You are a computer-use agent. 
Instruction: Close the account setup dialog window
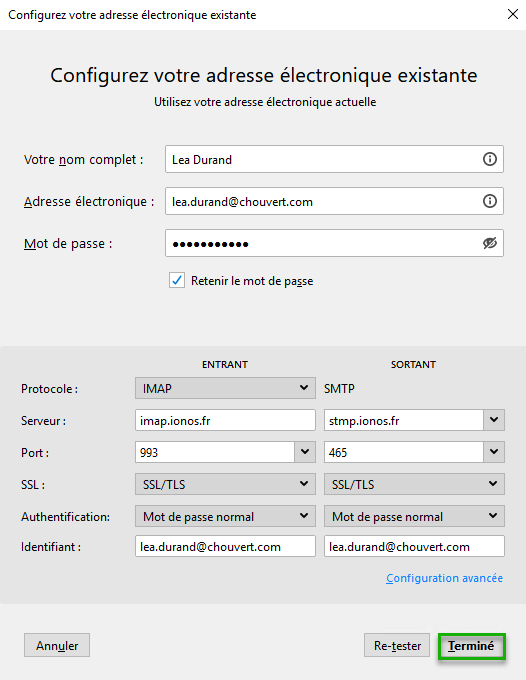[513, 14]
